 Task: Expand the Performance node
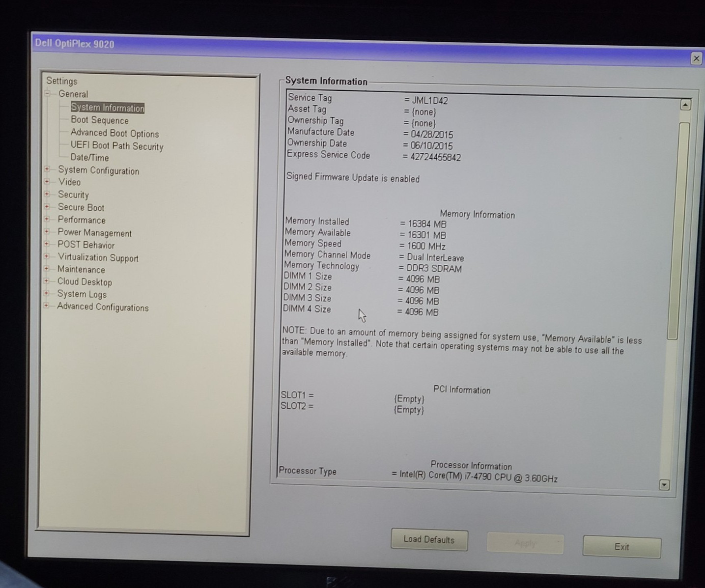click(x=47, y=219)
